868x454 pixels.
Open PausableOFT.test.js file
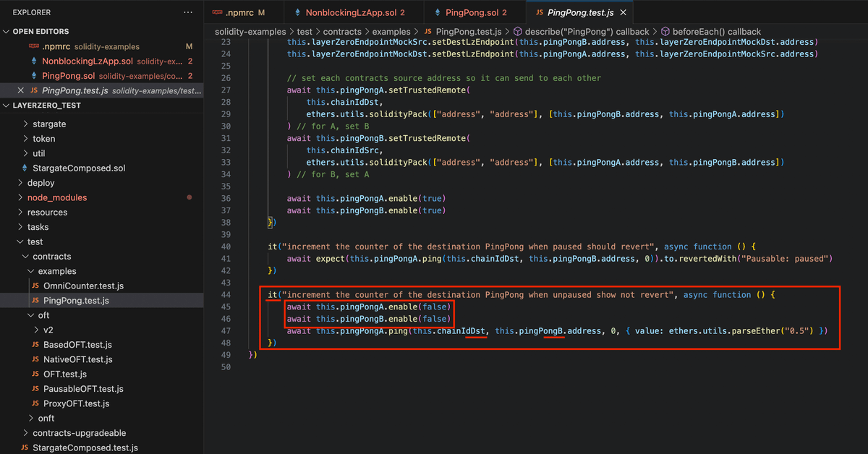click(83, 389)
